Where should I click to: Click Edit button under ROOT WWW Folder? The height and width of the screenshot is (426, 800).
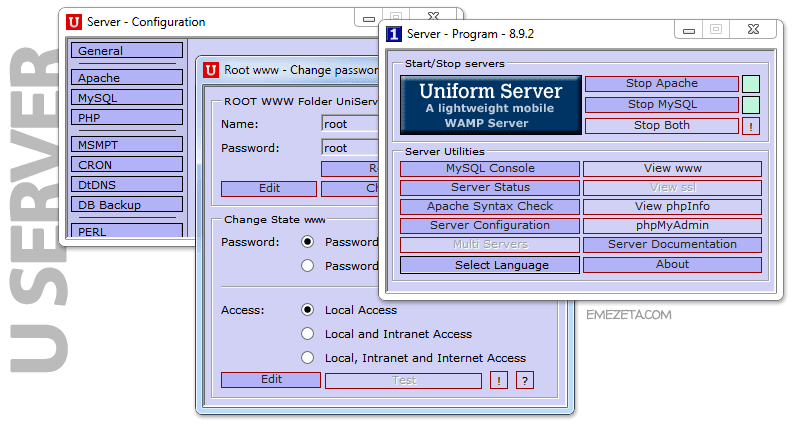click(x=269, y=189)
